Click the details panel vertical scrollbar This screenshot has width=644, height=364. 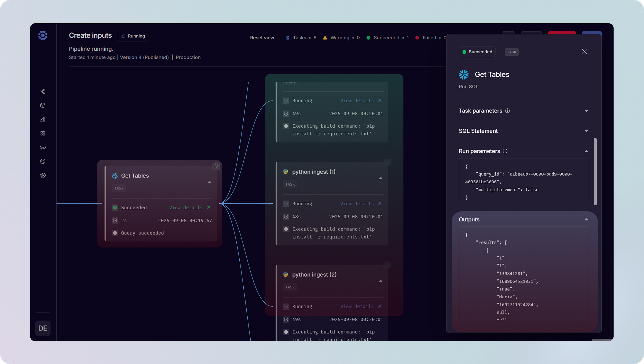(595, 172)
